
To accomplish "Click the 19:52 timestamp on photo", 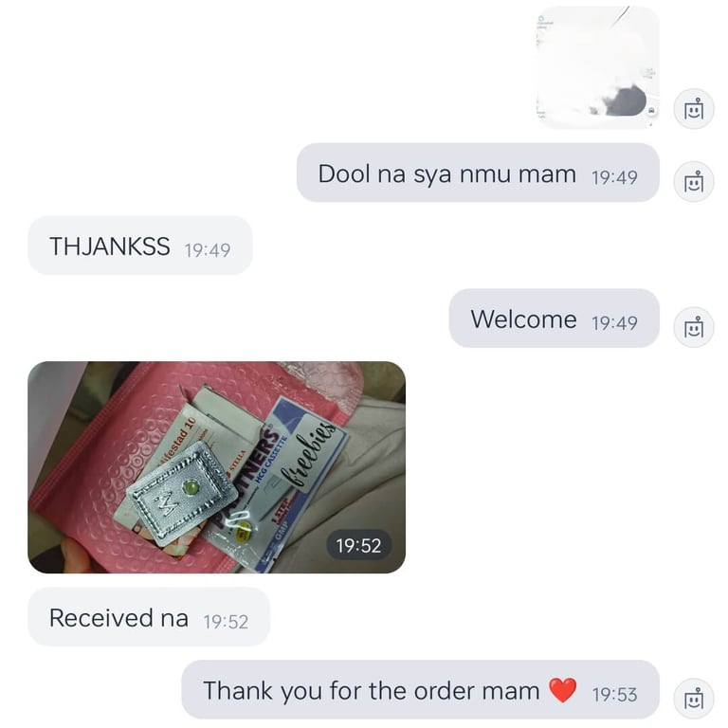I will [x=358, y=545].
